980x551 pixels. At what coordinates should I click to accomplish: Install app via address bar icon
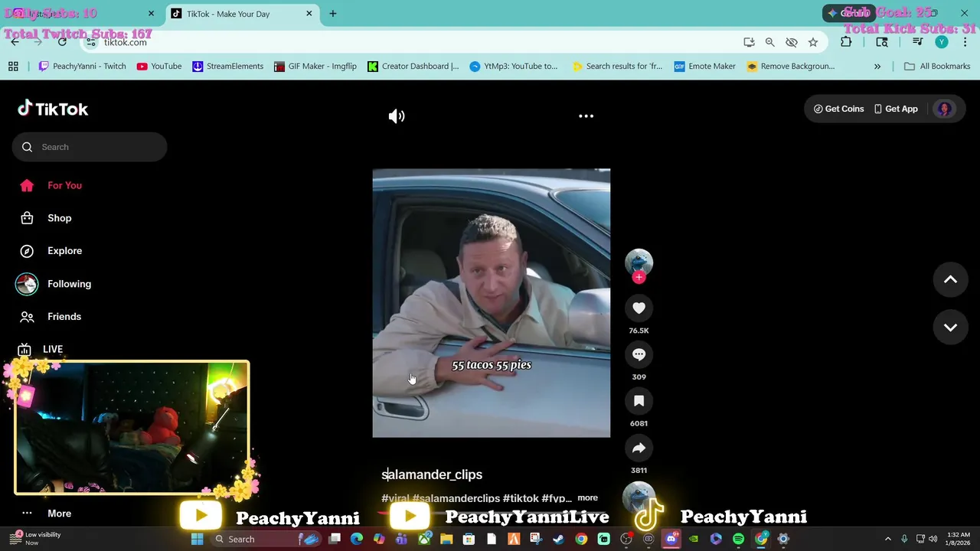749,42
